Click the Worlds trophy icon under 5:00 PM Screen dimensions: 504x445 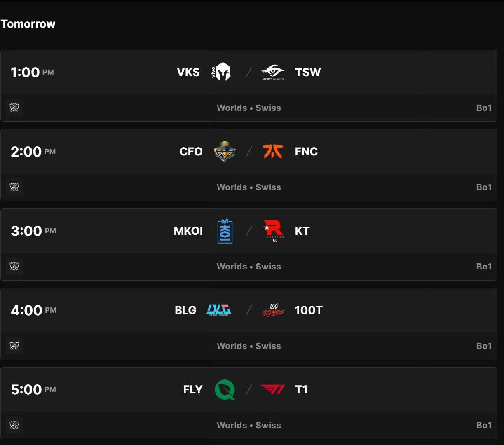click(x=14, y=425)
